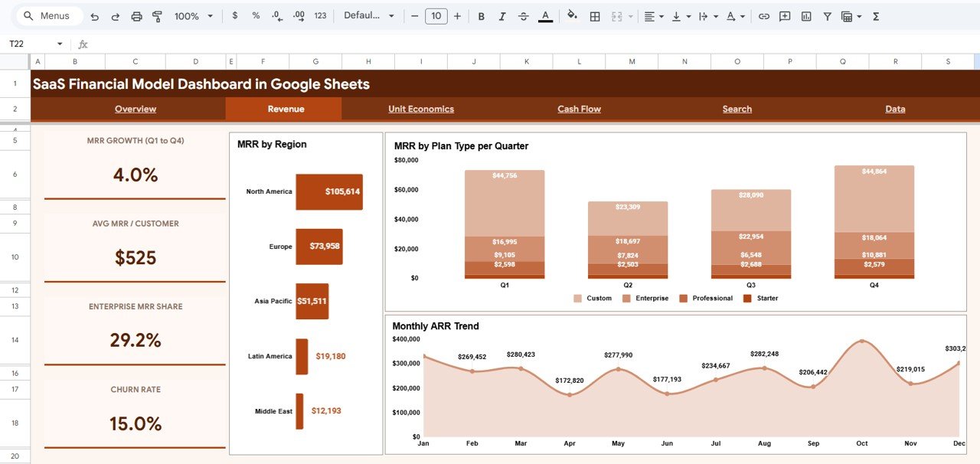
Task: Print the spreadsheet
Action: (136, 15)
